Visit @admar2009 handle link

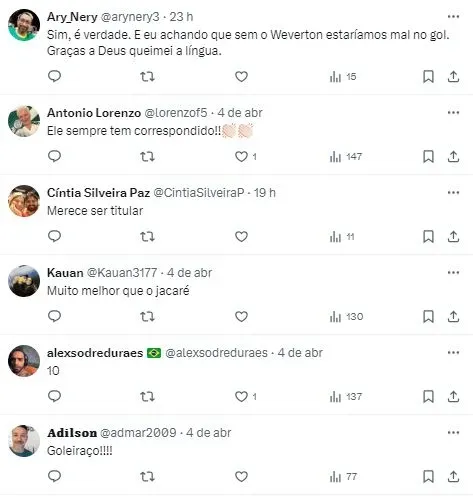coord(138,433)
